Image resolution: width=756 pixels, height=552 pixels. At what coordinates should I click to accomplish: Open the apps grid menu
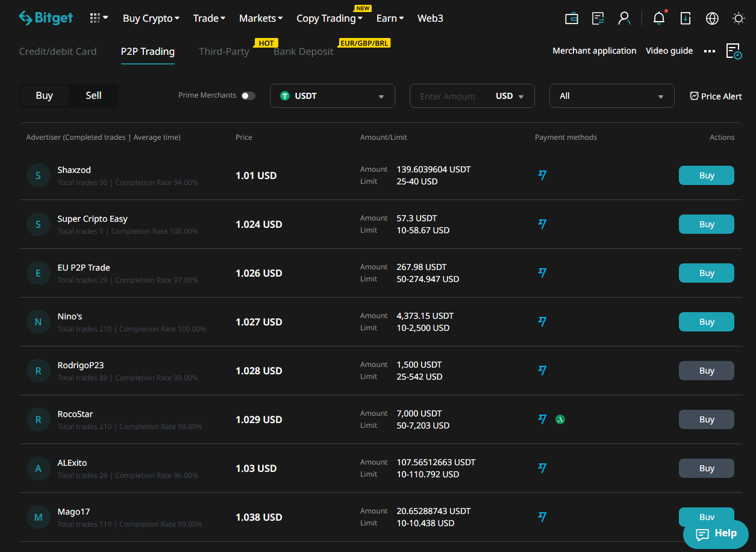(98, 18)
